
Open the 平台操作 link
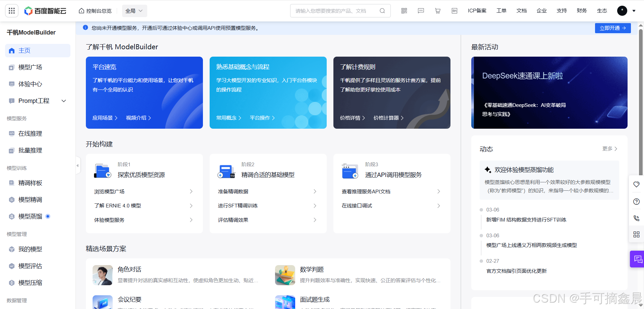tap(262, 118)
